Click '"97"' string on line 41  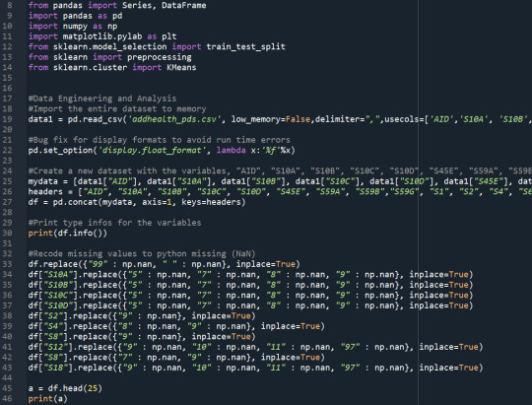coord(350,347)
